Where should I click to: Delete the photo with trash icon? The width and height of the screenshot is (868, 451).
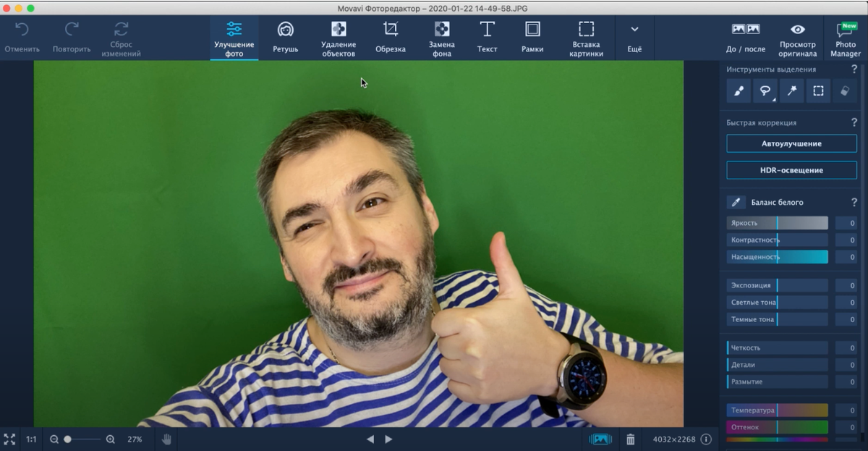tap(631, 439)
